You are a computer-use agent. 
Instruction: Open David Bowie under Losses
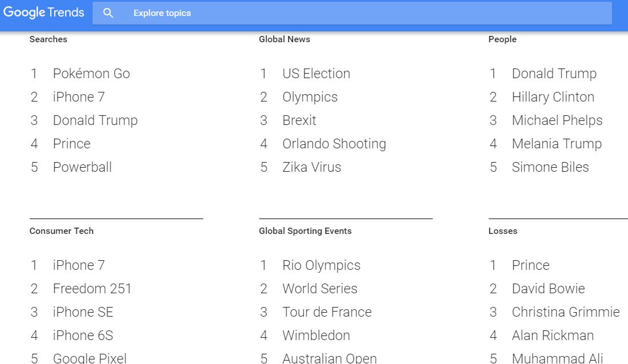pyautogui.click(x=548, y=289)
